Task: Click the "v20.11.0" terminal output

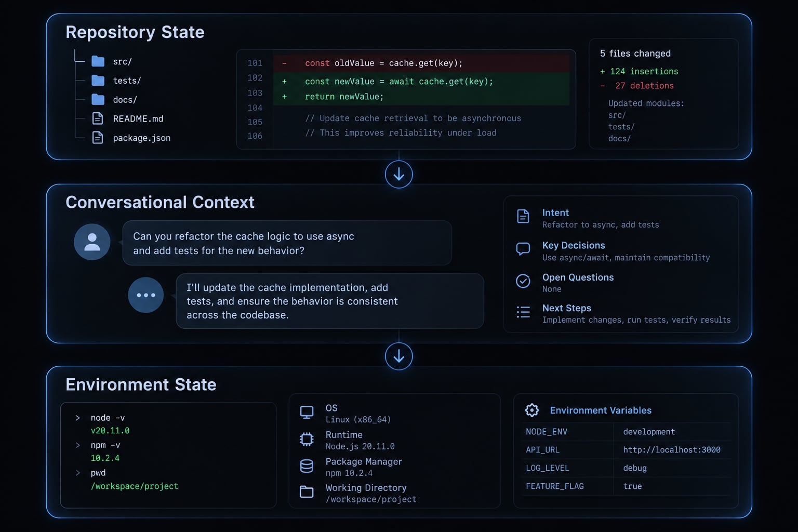Action: [110, 431]
